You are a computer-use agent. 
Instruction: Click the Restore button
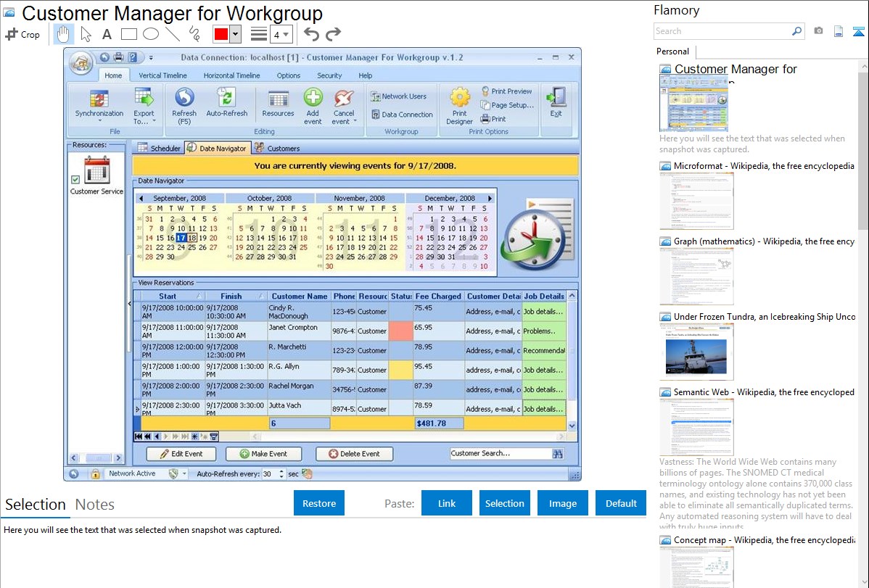pyautogui.click(x=319, y=503)
